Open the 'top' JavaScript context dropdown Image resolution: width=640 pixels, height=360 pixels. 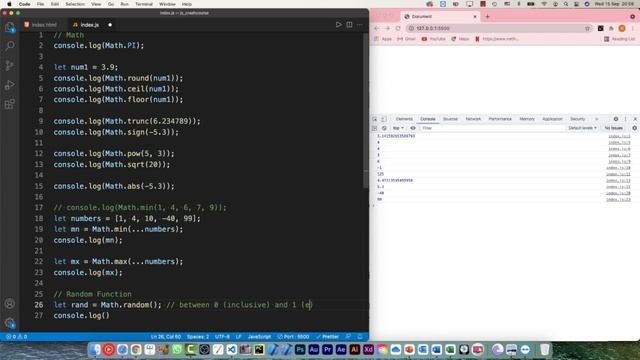398,128
